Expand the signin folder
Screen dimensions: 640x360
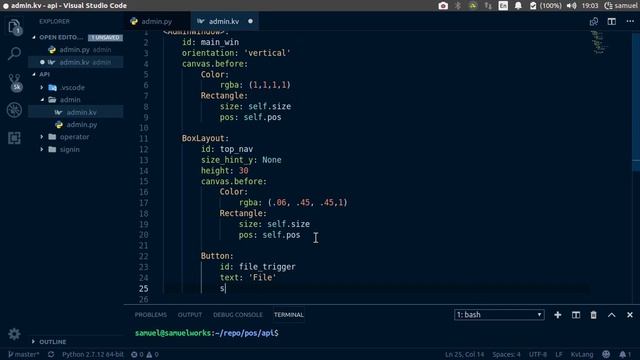64,149
